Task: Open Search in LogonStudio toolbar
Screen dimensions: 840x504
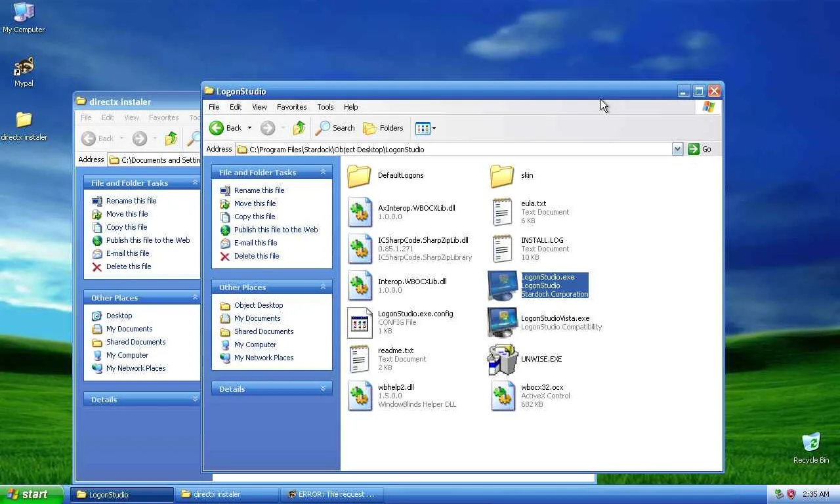Action: pyautogui.click(x=335, y=128)
